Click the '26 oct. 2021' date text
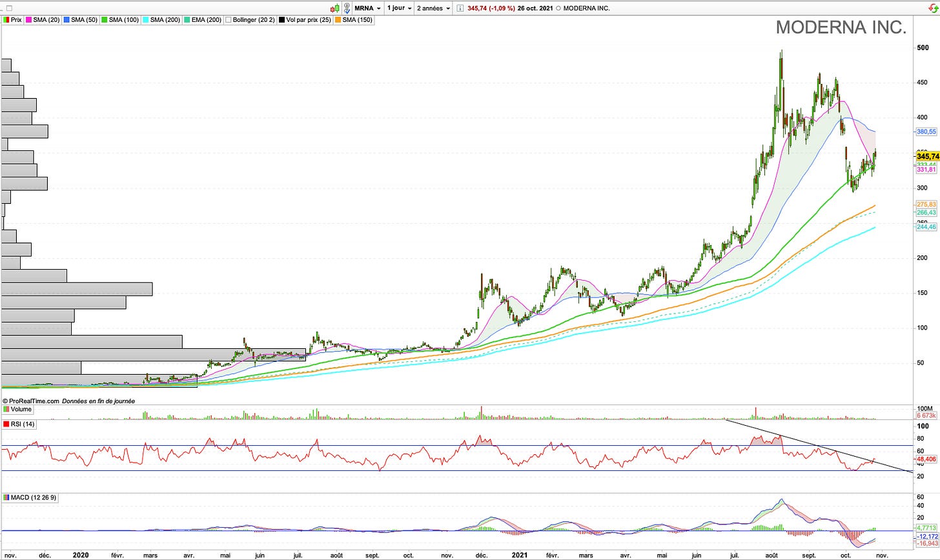The height and width of the screenshot is (560, 940). (535, 8)
